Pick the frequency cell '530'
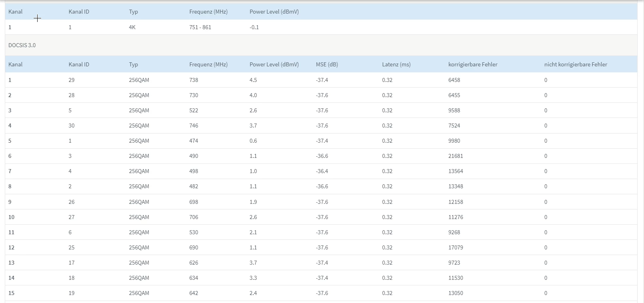Image resolution: width=644 pixels, height=303 pixels. pyautogui.click(x=194, y=232)
